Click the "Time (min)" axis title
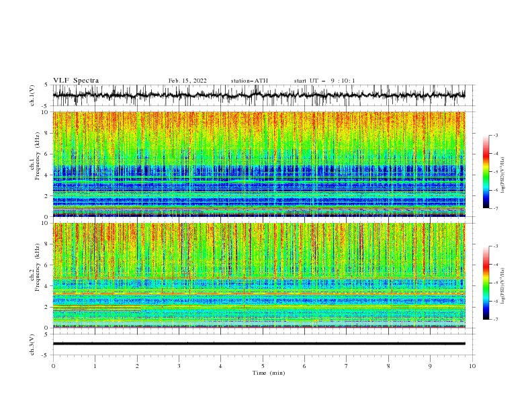Viewport: 532px width, 411px height. coord(269,373)
